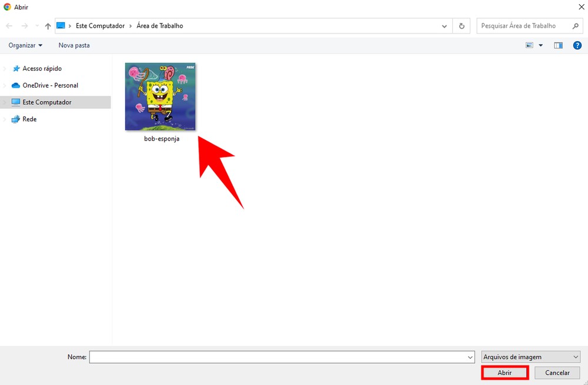Click the Chrome icon in title bar
588x385 pixels.
[x=7, y=6]
